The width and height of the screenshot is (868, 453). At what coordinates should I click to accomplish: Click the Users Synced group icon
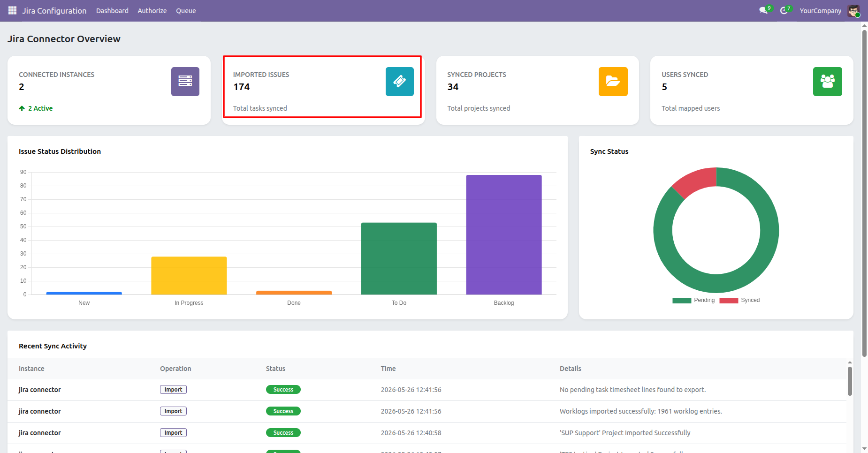(828, 82)
